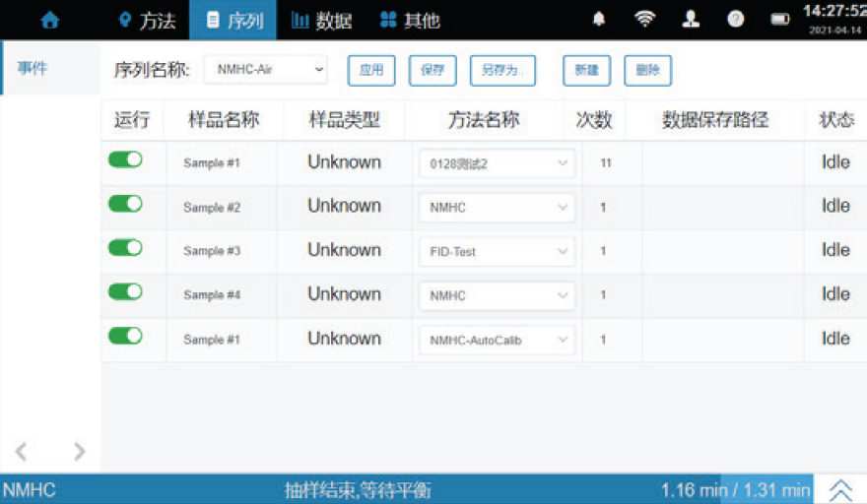Click the 样品名称 column header
Screen dimensions: 867x504
(224, 119)
